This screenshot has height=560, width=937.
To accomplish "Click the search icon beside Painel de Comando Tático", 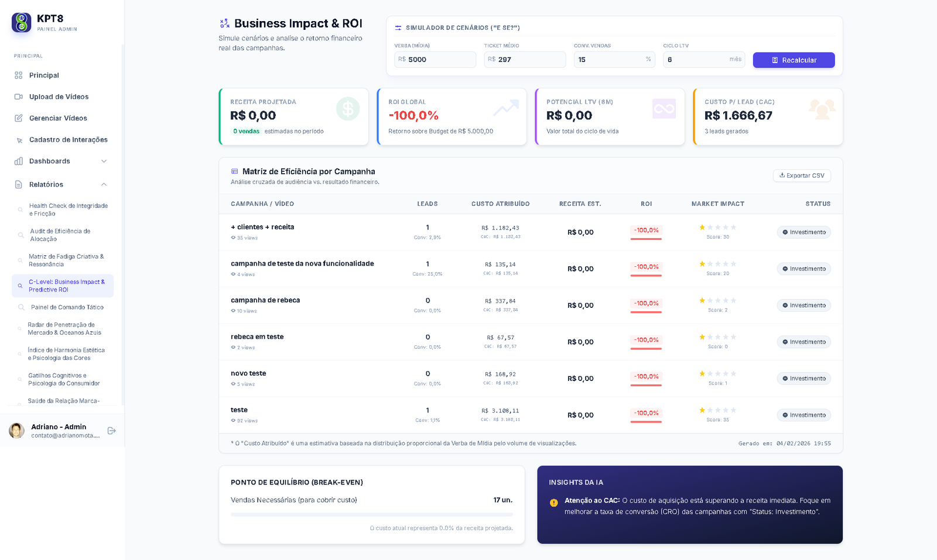I will click(22, 307).
